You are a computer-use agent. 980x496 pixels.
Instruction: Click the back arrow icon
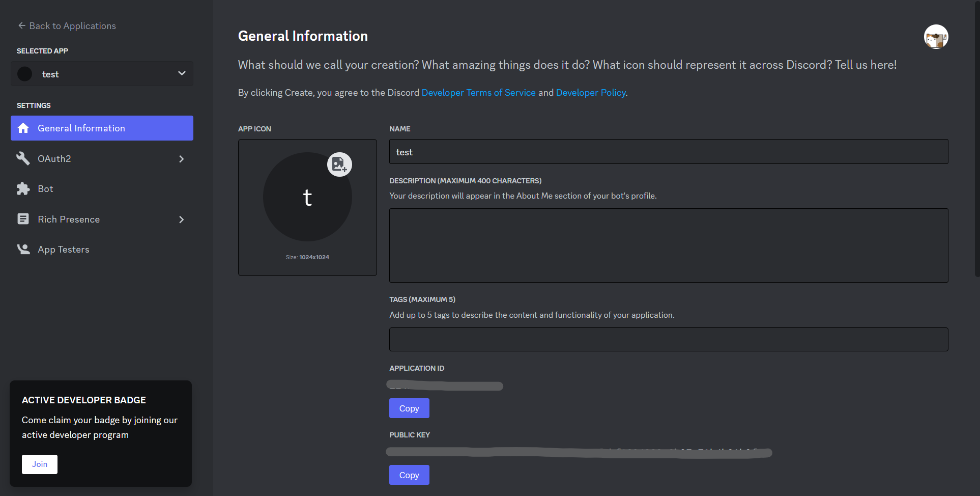22,25
